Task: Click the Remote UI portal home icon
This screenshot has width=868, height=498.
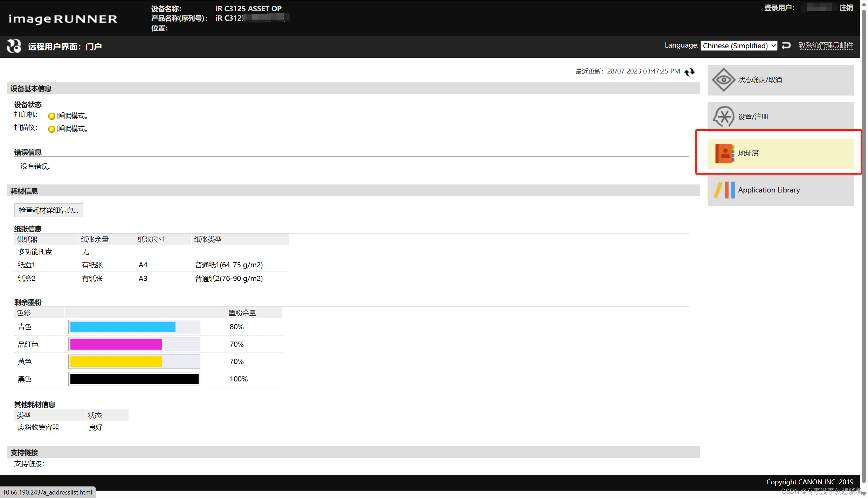Action: coord(14,46)
